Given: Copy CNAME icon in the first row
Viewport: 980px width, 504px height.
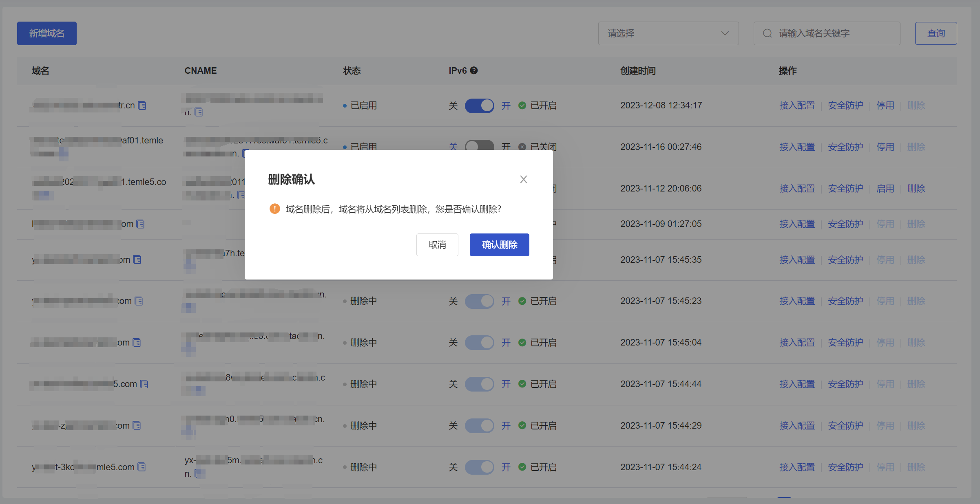Looking at the screenshot, I should tap(199, 112).
